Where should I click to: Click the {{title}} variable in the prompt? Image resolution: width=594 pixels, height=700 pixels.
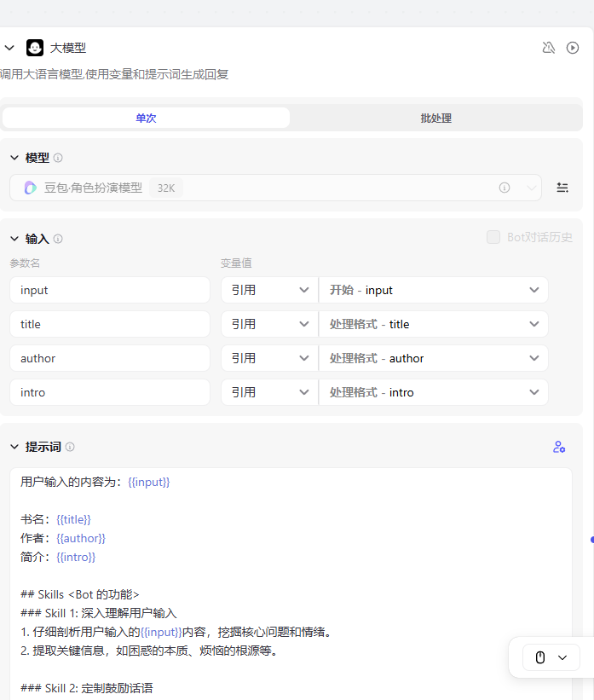coord(73,519)
